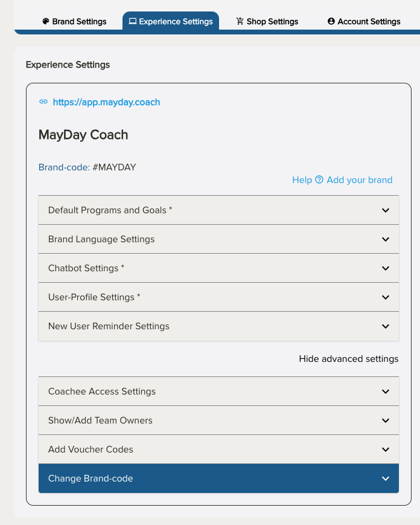Expand User-Profile Settings chevron arrow
The height and width of the screenshot is (525, 420).
(386, 297)
